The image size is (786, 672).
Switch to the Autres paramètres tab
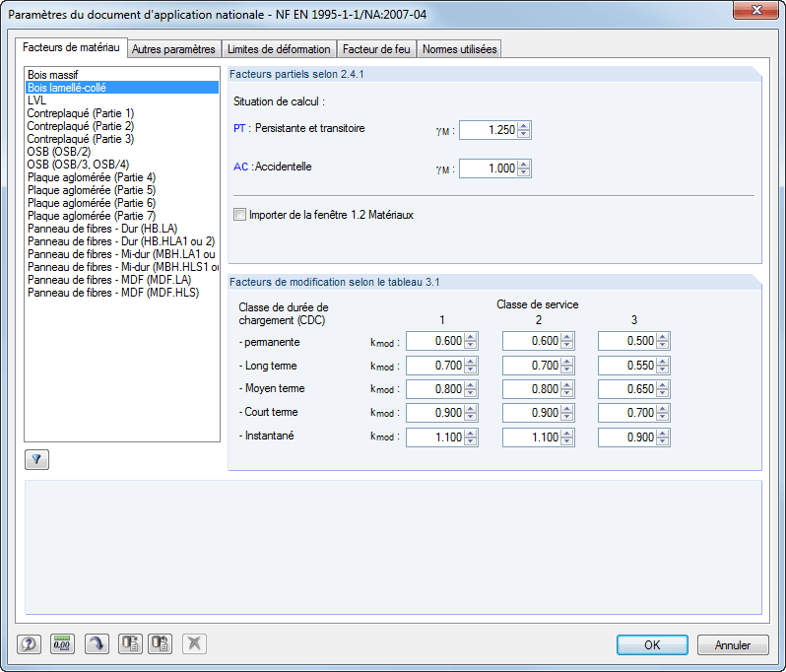point(173,49)
